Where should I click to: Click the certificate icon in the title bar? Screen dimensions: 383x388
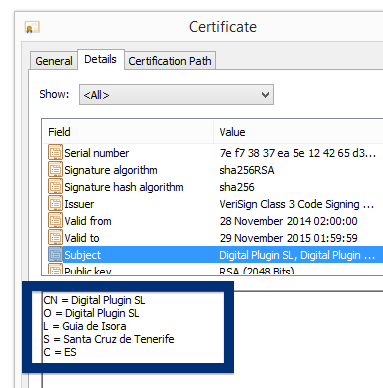point(32,27)
